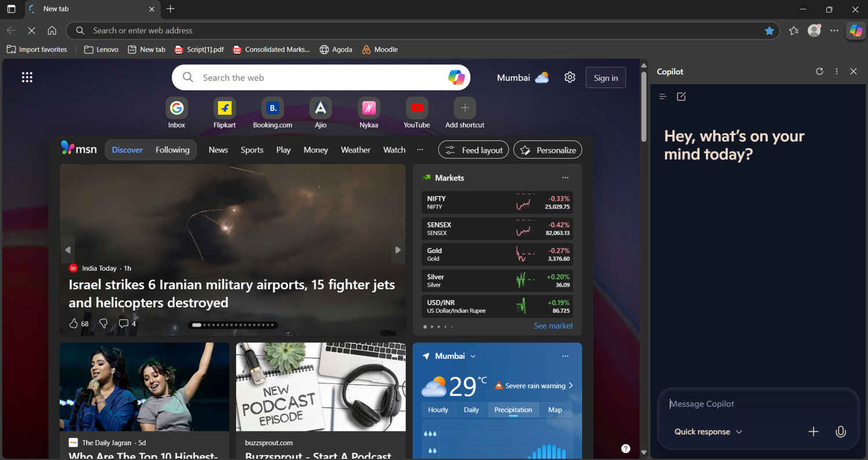This screenshot has width=868, height=460.
Task: Open the Quick response dropdown
Action: tap(707, 431)
